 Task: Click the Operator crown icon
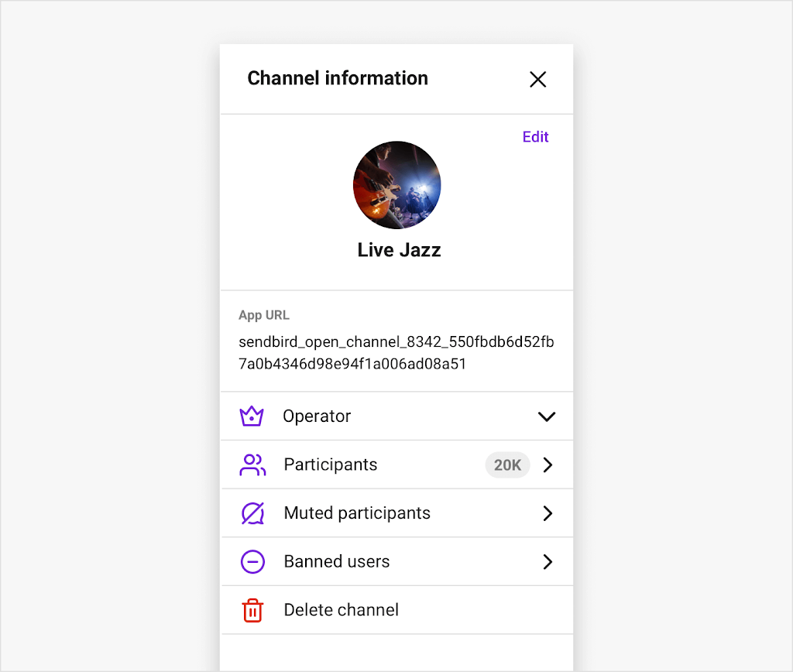click(252, 417)
